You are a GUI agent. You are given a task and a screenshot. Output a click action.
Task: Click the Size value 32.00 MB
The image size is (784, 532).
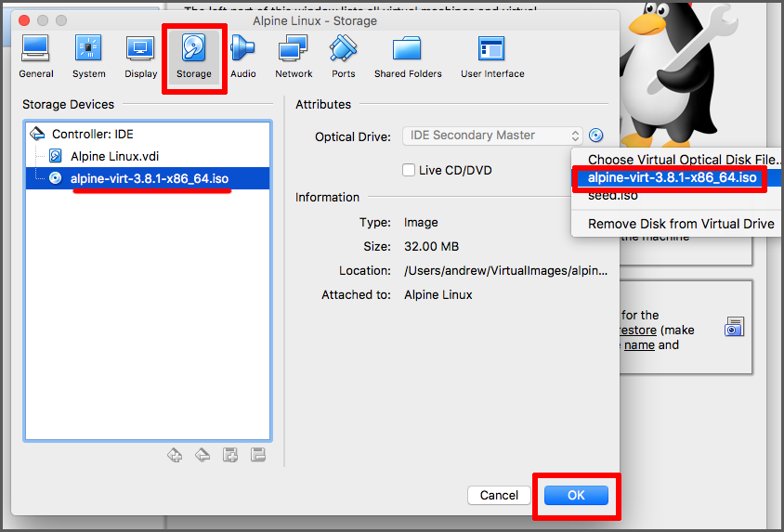pyautogui.click(x=432, y=247)
